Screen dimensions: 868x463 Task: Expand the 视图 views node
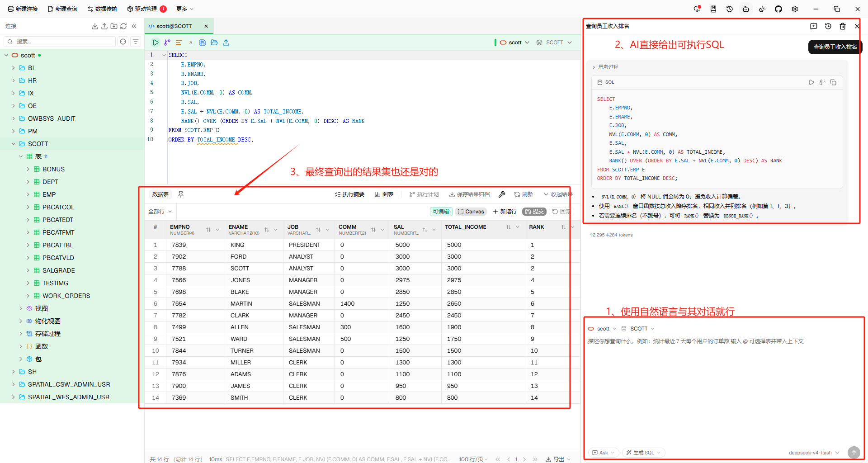tap(21, 308)
